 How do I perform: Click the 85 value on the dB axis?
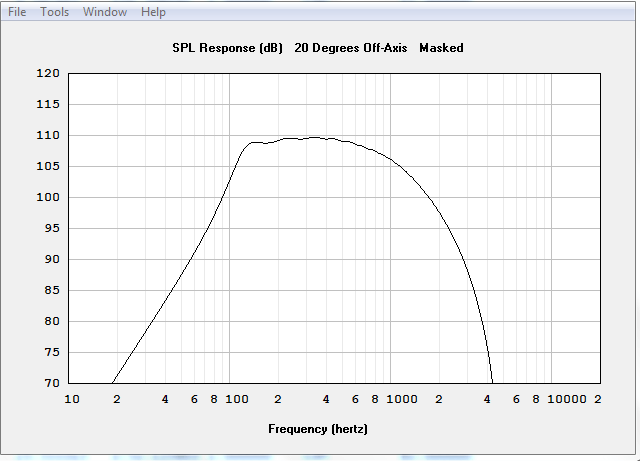pyautogui.click(x=52, y=290)
